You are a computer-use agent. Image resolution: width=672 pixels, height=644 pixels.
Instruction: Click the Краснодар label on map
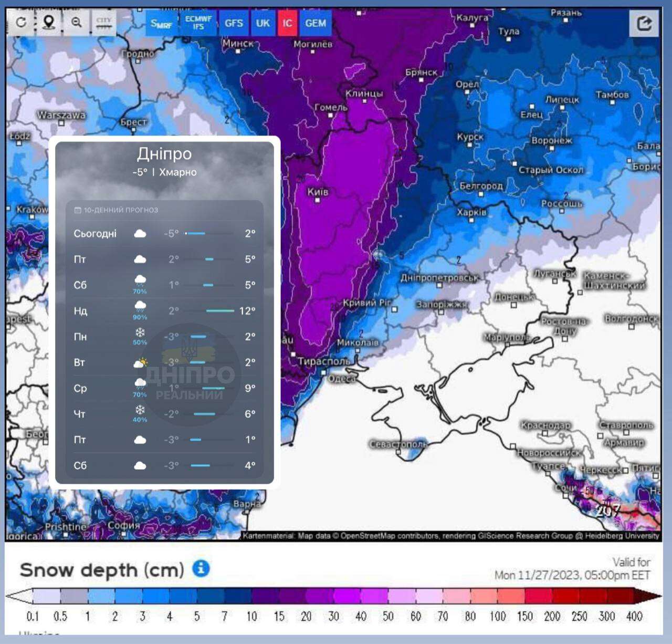545,425
